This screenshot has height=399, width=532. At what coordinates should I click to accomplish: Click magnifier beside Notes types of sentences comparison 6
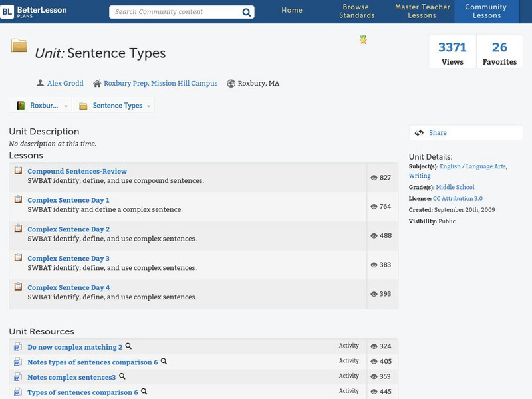pos(164,362)
